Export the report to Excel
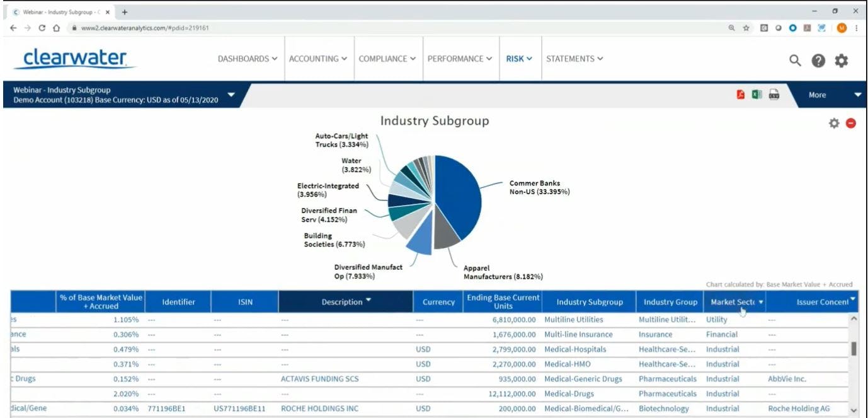 click(757, 95)
